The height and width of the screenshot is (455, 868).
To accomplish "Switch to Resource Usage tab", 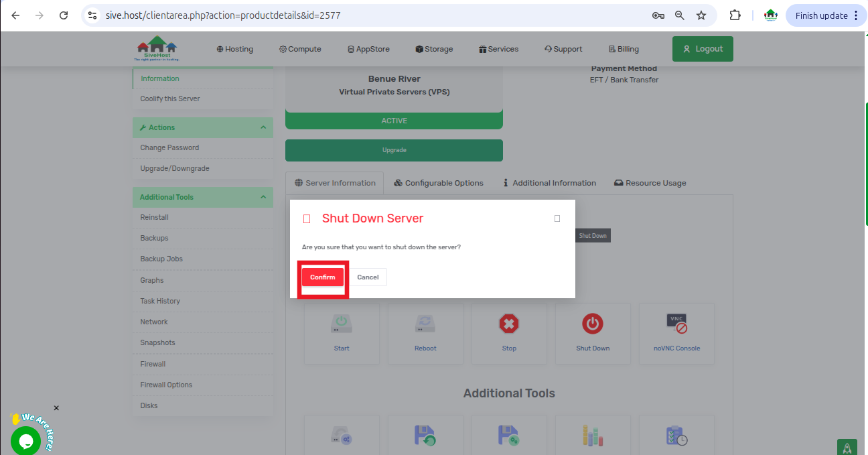I will coord(650,183).
